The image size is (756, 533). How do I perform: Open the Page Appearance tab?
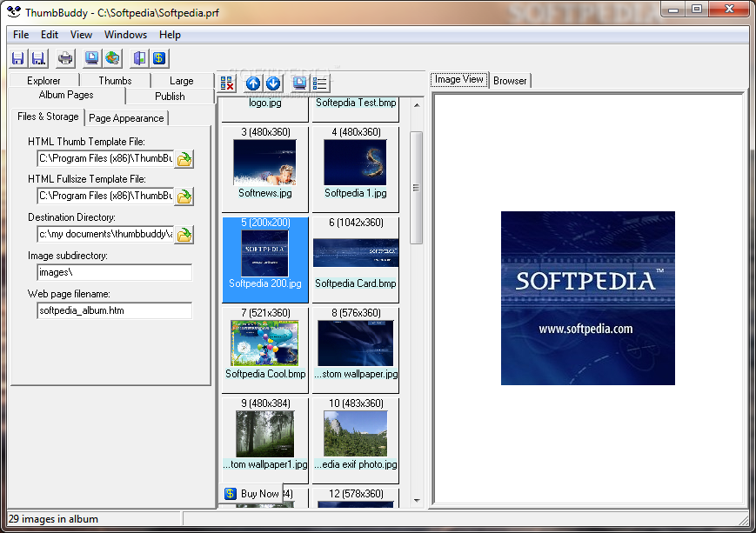pos(126,118)
